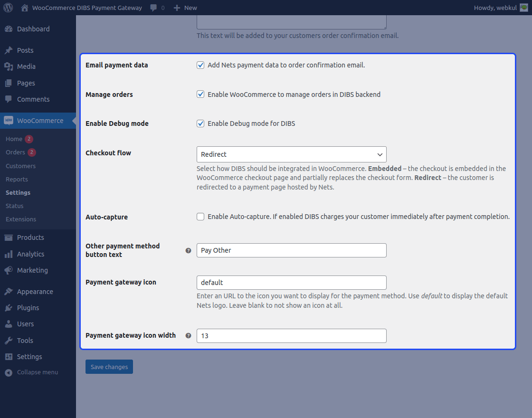
Task: Open WooCommerce Home submenu link
Action: (14, 139)
